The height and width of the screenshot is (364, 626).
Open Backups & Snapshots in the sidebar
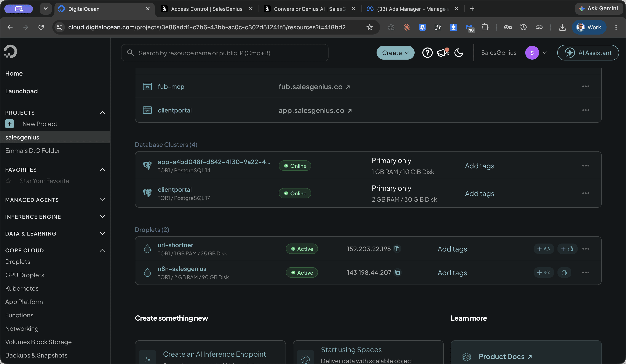point(36,356)
